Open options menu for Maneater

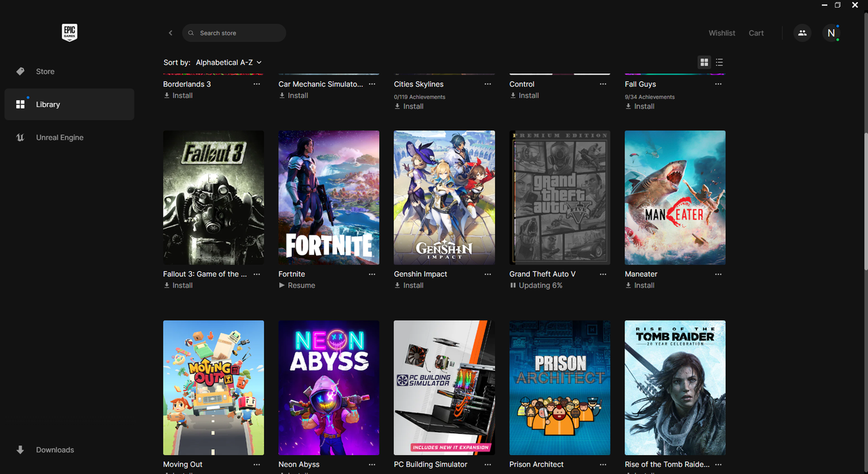coord(718,274)
